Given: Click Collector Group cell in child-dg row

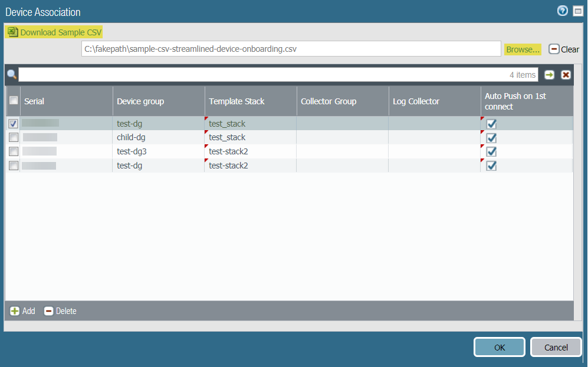Looking at the screenshot, I should coord(343,137).
